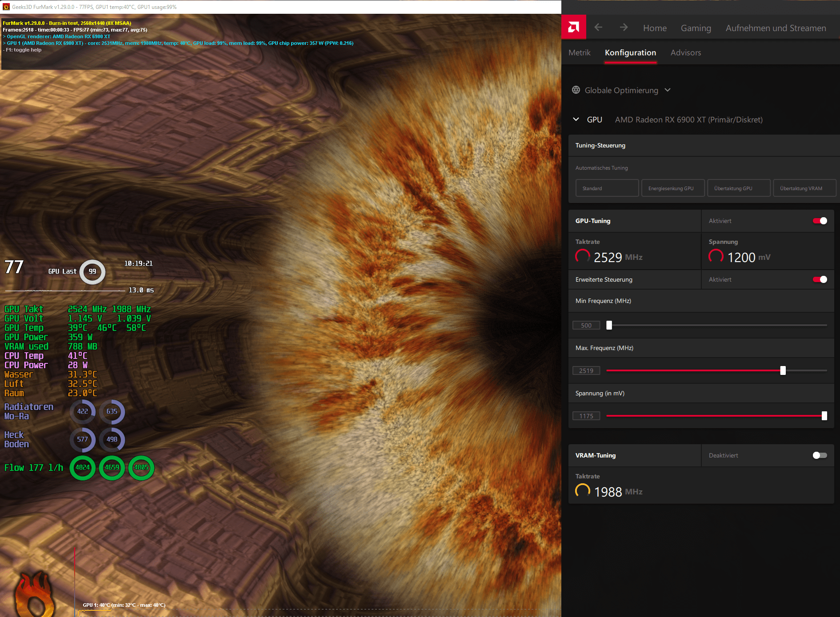Click the 1200 mV voltage readout
The height and width of the screenshot is (617, 840).
click(x=749, y=257)
